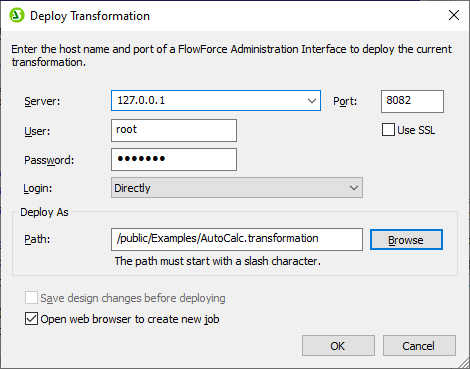
Task: Click the Cancel button
Action: pos(419,346)
